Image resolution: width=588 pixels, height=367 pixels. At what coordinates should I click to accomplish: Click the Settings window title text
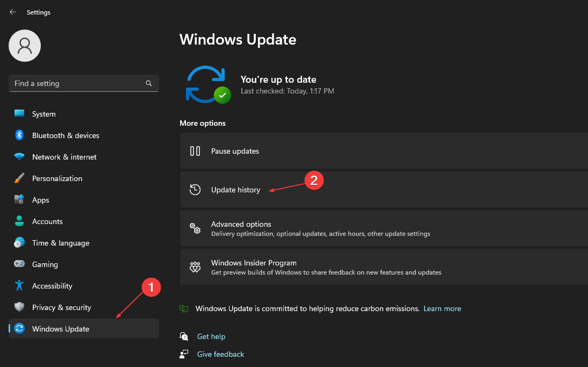[x=39, y=12]
